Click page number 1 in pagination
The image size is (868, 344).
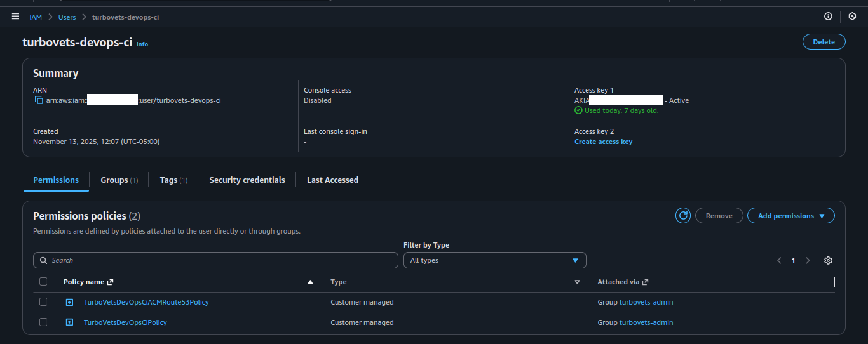pyautogui.click(x=793, y=261)
